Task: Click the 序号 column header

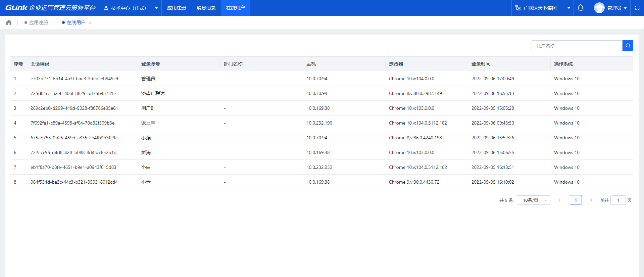Action: tap(18, 64)
